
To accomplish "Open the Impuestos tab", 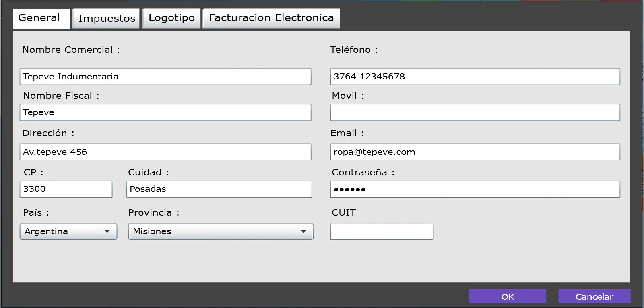I will click(x=106, y=19).
